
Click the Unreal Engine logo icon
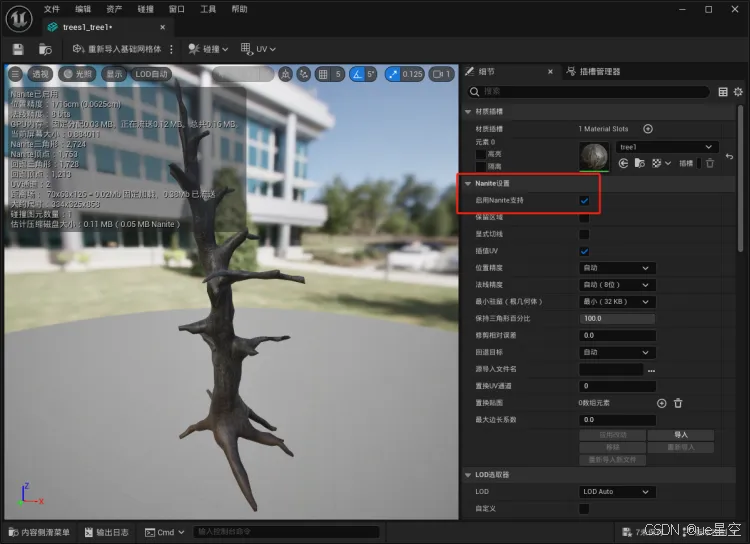(x=19, y=19)
